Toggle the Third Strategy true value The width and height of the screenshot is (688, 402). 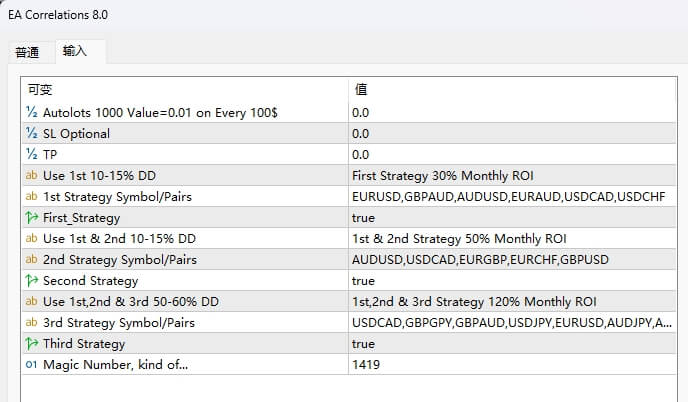click(x=364, y=344)
